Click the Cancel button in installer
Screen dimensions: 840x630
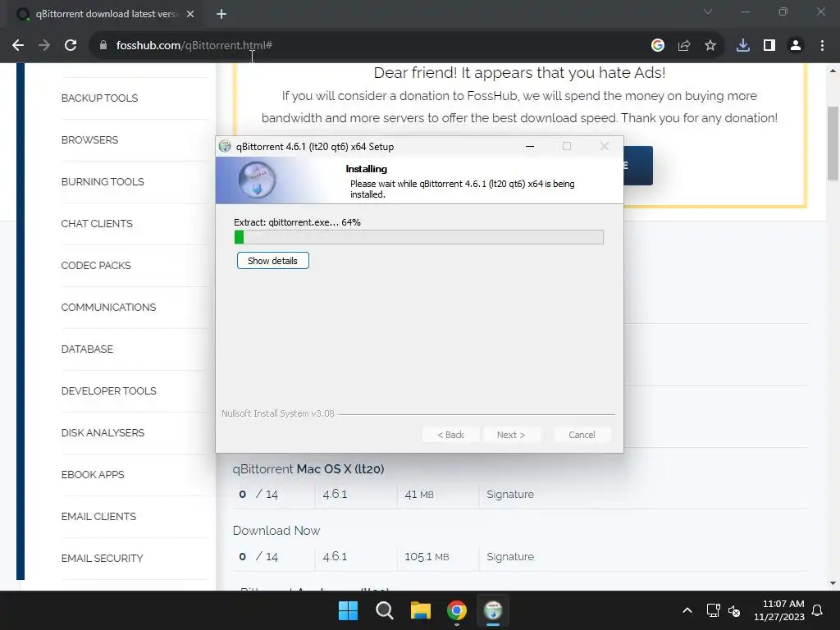pos(582,435)
